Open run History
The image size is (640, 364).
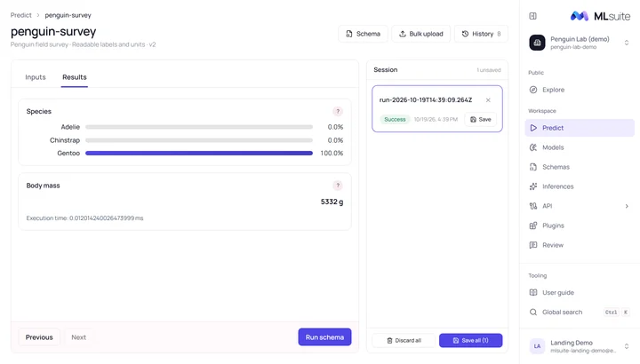tap(481, 34)
